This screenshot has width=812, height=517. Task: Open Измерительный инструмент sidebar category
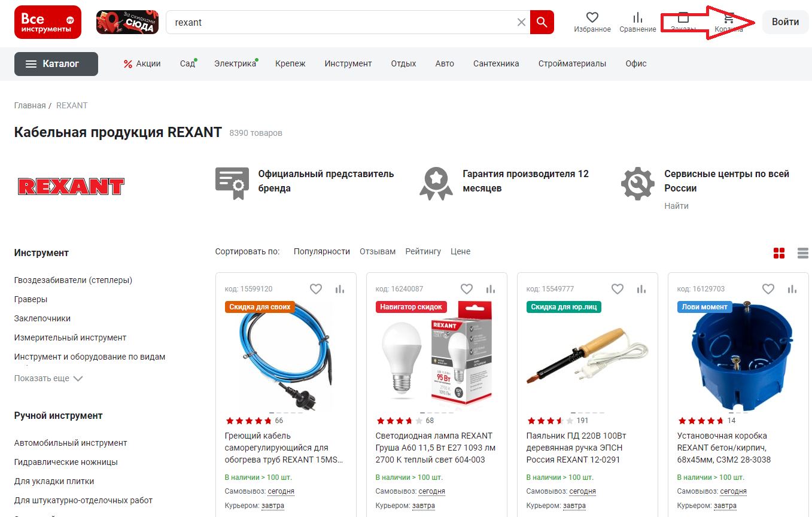(x=71, y=337)
